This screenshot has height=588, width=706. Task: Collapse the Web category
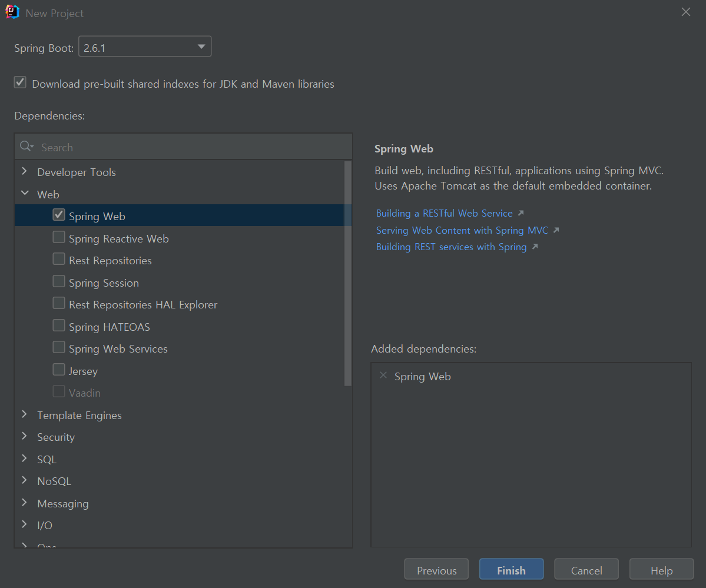tap(25, 193)
